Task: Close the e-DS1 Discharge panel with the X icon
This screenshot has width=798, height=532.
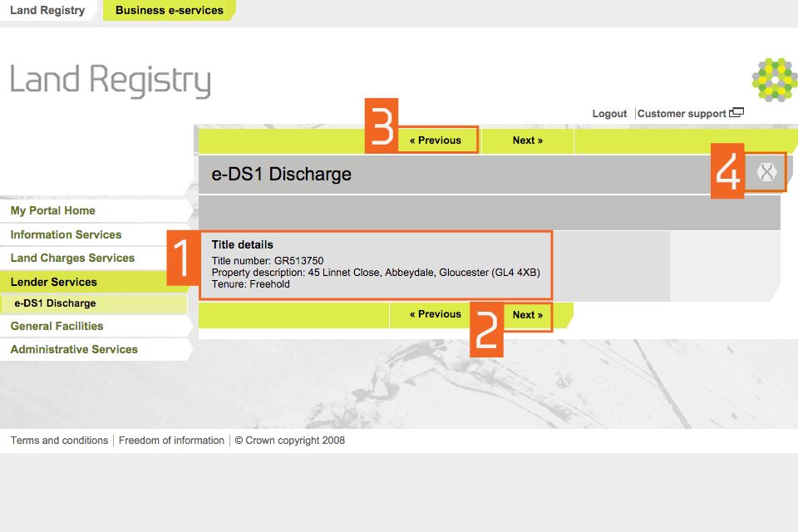Action: [x=766, y=173]
